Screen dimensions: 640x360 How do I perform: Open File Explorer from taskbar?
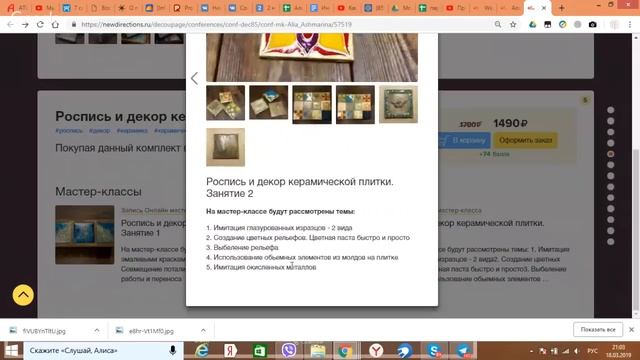coord(318,351)
